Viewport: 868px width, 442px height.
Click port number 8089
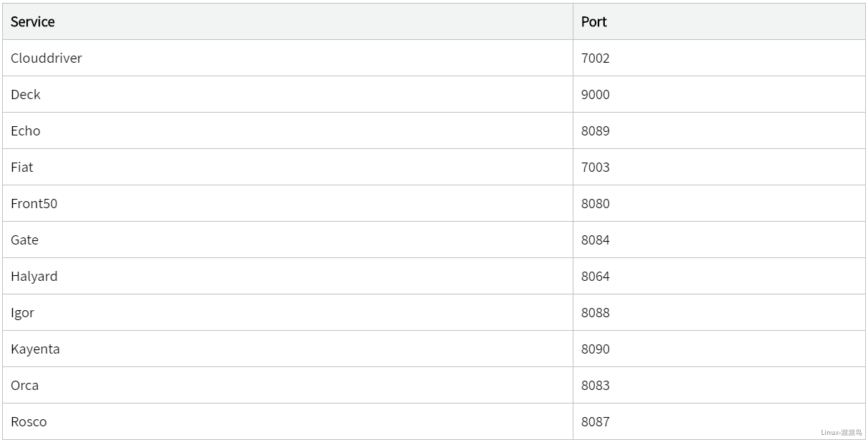tap(596, 131)
